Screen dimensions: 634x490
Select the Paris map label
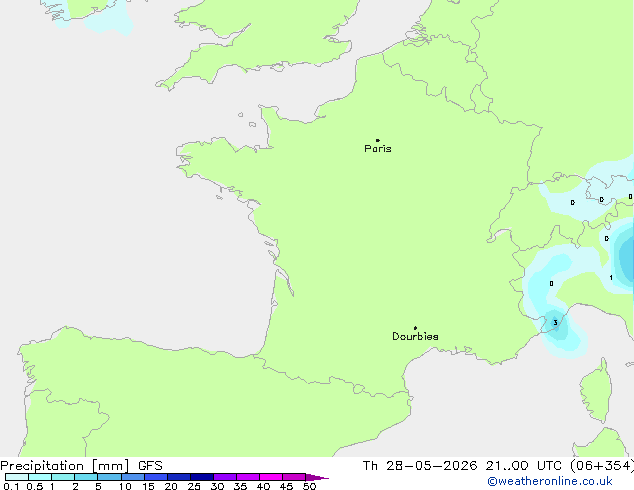coord(378,149)
